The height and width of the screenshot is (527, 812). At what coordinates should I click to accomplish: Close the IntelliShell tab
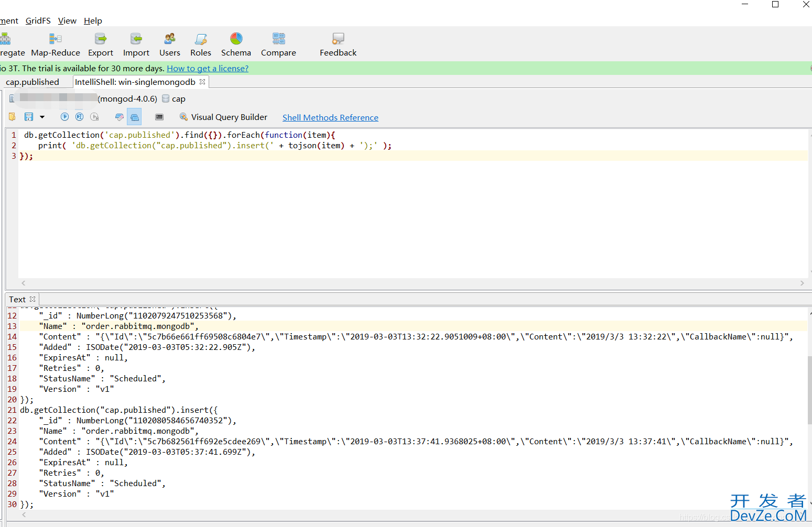[202, 82]
